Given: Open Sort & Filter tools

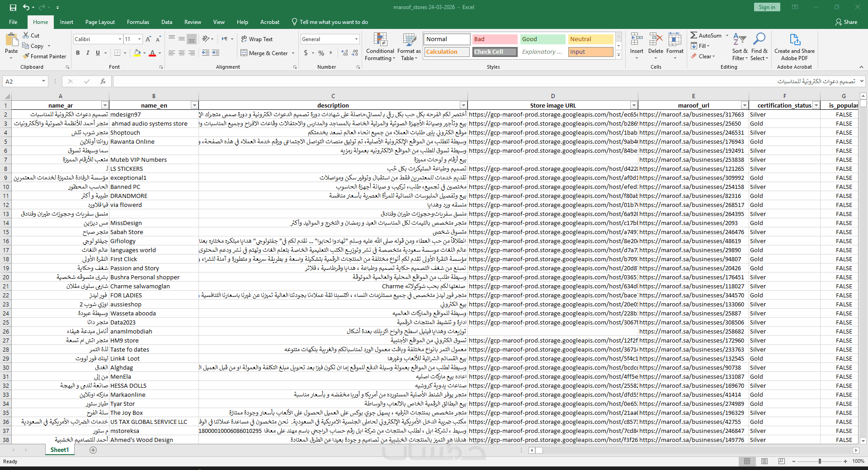Looking at the screenshot, I should pos(740,47).
